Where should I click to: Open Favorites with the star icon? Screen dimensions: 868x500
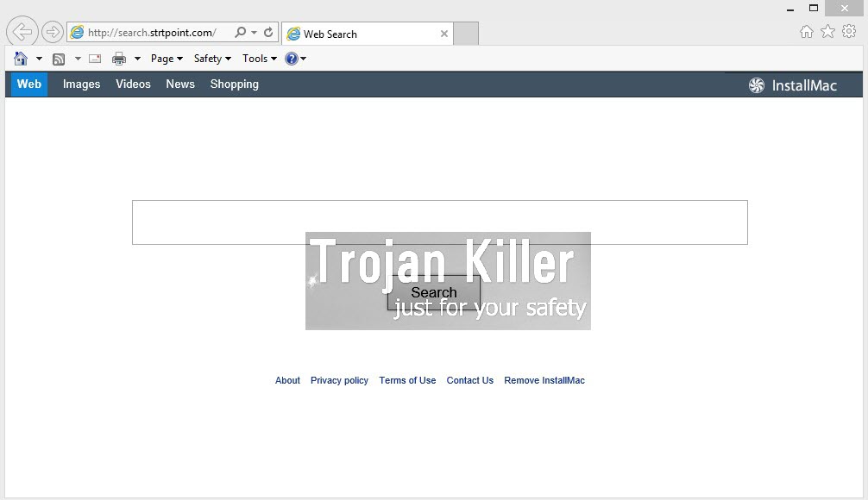pos(827,32)
